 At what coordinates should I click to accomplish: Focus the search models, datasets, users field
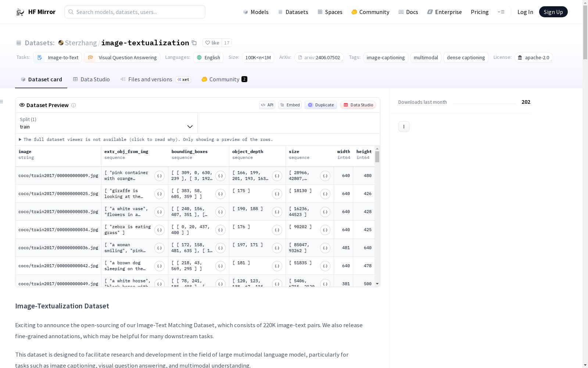click(x=135, y=12)
